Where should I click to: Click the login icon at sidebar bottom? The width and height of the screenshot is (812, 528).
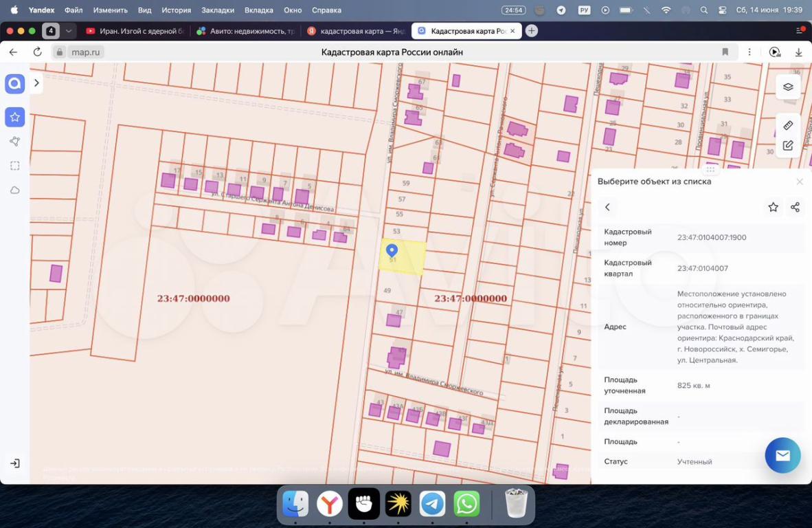click(x=14, y=463)
